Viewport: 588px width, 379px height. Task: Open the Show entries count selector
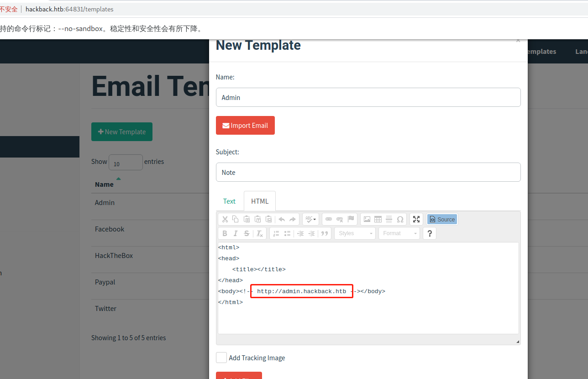(126, 163)
